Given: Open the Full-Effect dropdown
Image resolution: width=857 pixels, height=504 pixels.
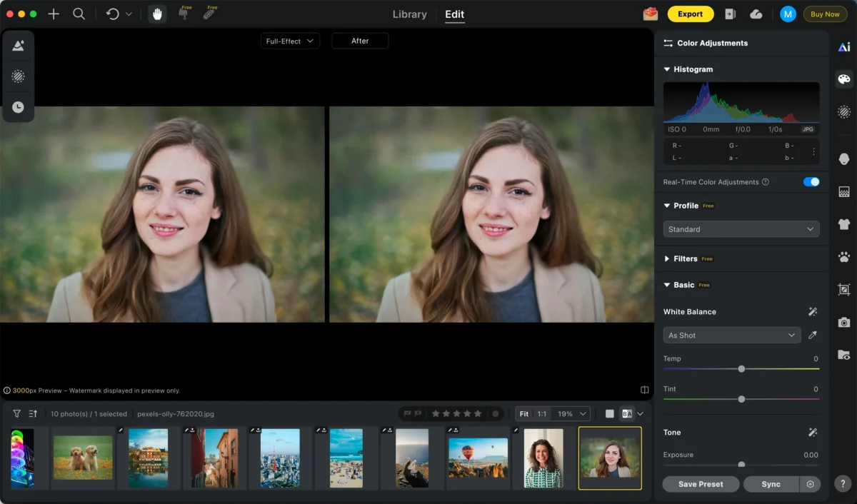Looking at the screenshot, I should 289,41.
